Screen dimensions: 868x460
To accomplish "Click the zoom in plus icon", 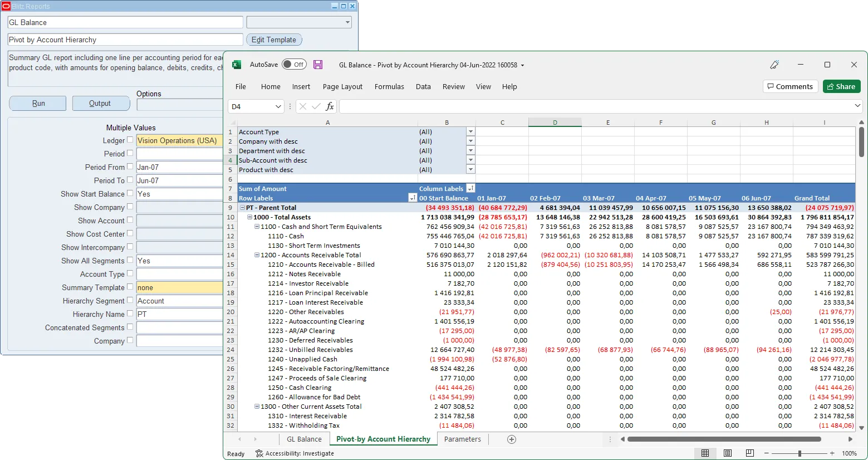I will pos(832,453).
